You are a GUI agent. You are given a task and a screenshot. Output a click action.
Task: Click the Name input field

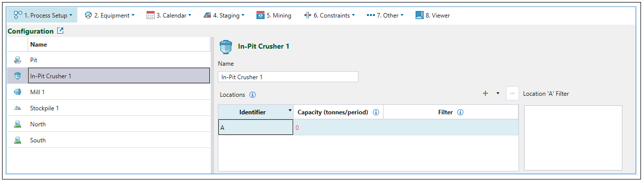(x=289, y=77)
